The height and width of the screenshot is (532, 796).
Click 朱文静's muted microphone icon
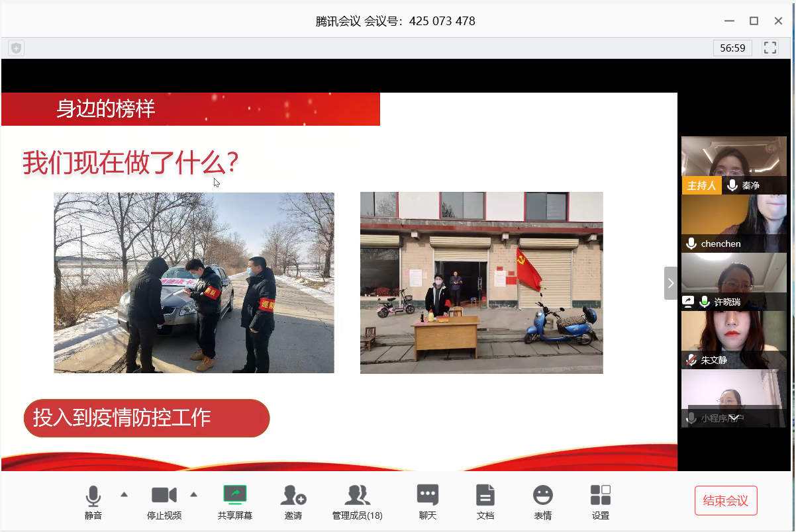click(x=691, y=360)
